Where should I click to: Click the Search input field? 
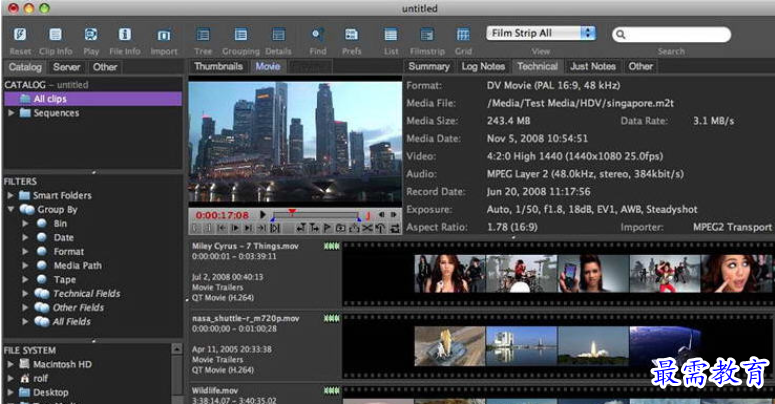click(671, 34)
